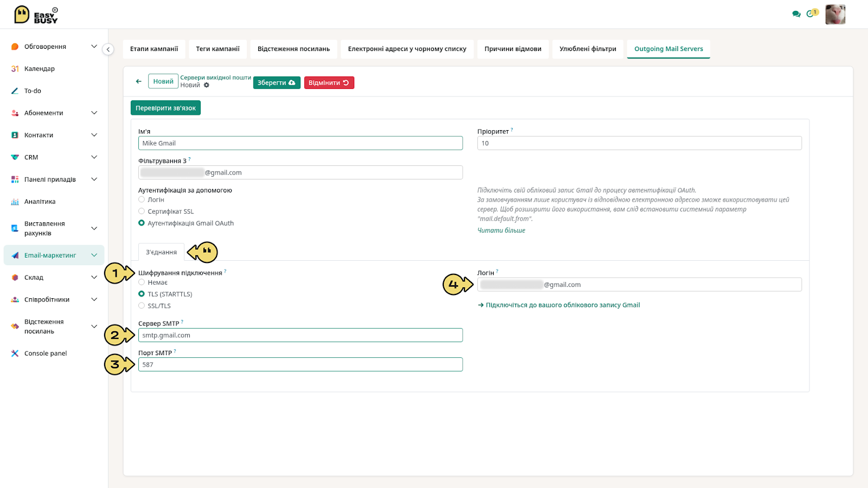Viewport: 868px width, 488px height.
Task: Go back with the left arrow icon
Action: [x=138, y=81]
